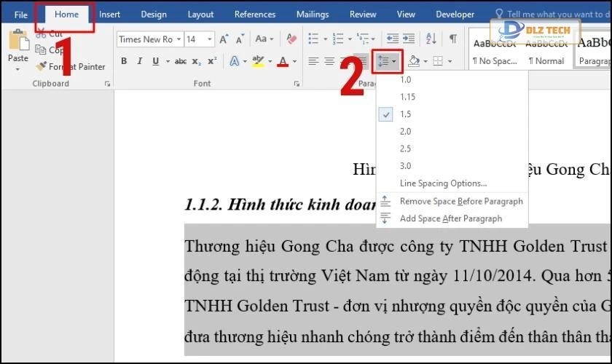612x364 pixels.
Task: Open the References tab
Action: 255,15
